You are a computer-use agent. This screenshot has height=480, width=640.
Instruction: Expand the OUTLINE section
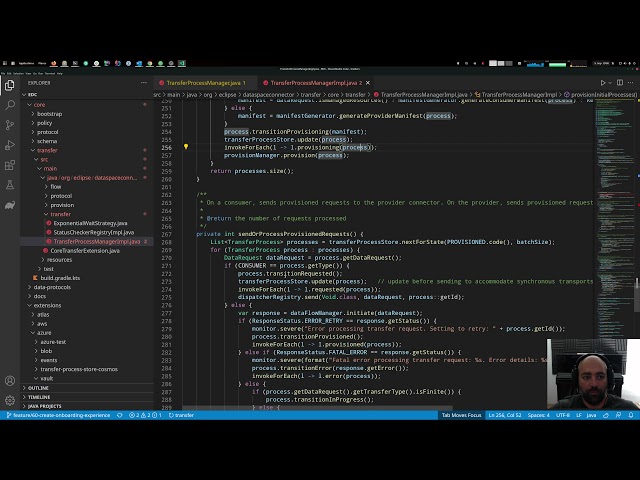pos(38,388)
